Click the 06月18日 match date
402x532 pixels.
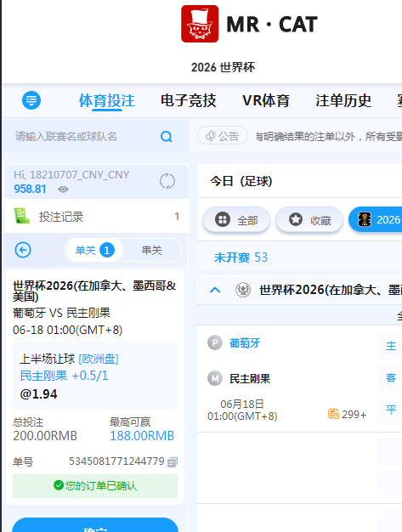(242, 404)
